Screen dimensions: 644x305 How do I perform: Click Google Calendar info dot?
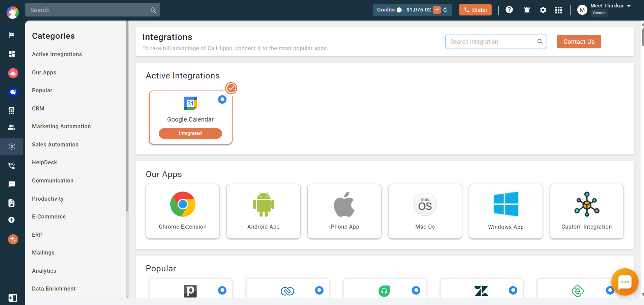pyautogui.click(x=222, y=99)
